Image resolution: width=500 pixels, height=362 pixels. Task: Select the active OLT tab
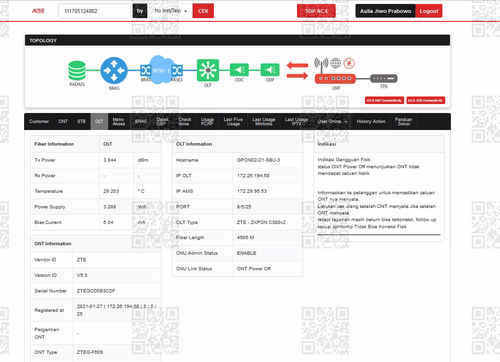pos(99,121)
